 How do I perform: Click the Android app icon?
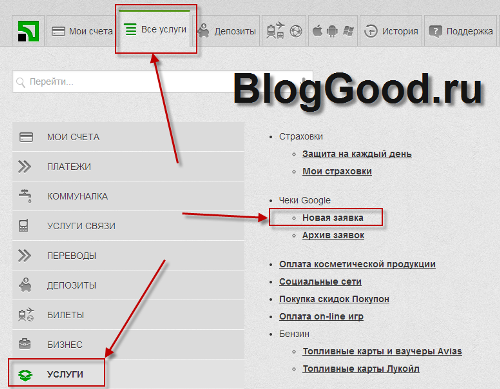click(x=332, y=31)
